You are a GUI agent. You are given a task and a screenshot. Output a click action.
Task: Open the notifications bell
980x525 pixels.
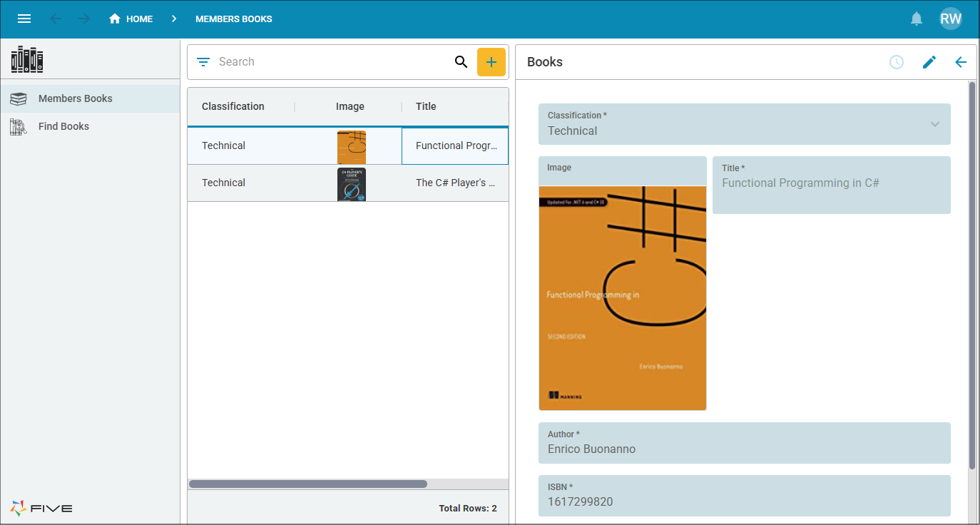[x=917, y=19]
